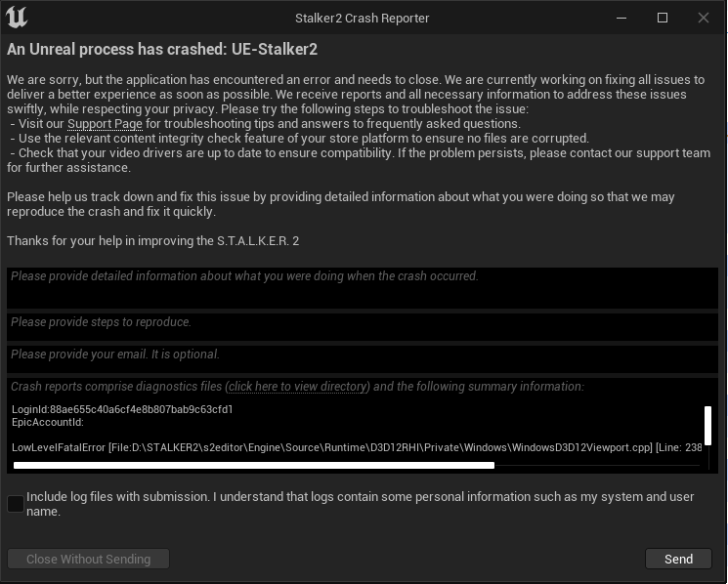Maximize the Crash Reporter window
This screenshot has width=728, height=584.
(x=663, y=19)
